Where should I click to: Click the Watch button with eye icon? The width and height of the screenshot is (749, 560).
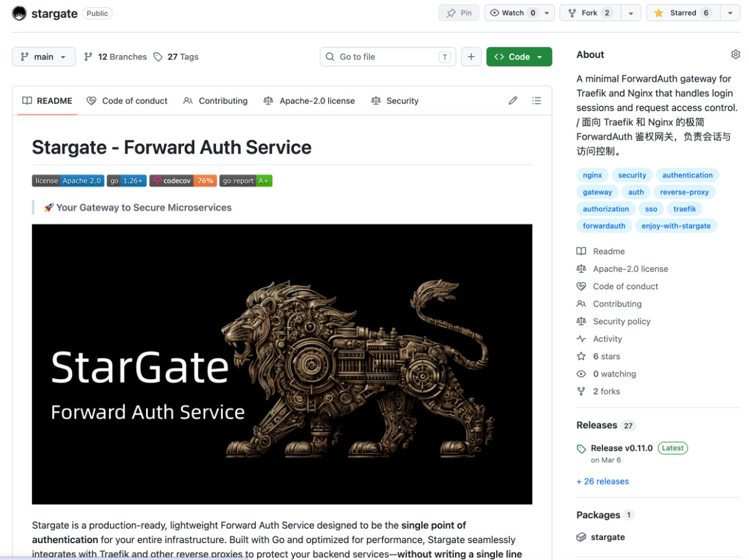(x=512, y=13)
